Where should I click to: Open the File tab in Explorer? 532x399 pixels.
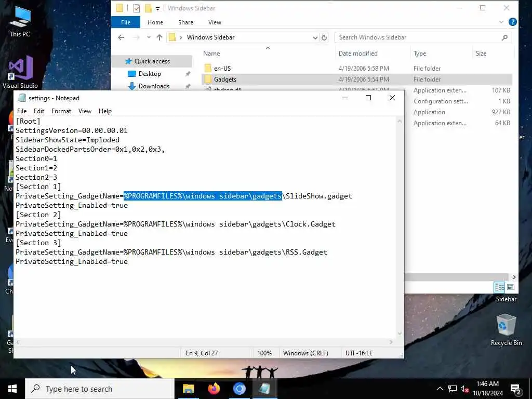coord(126,22)
